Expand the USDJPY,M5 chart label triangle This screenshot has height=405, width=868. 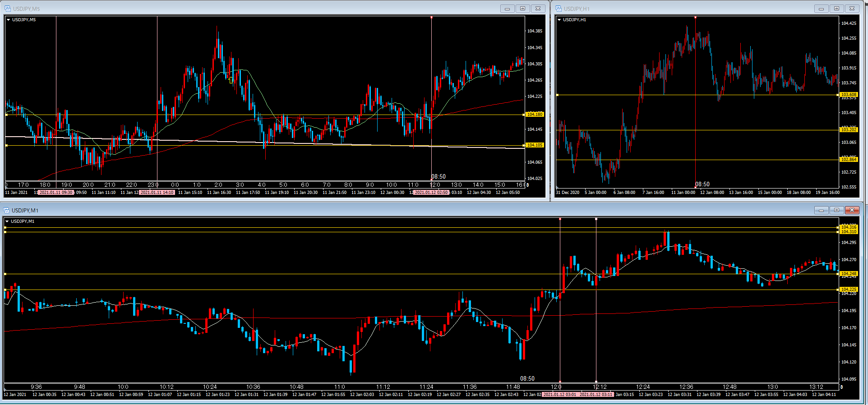[x=9, y=20]
